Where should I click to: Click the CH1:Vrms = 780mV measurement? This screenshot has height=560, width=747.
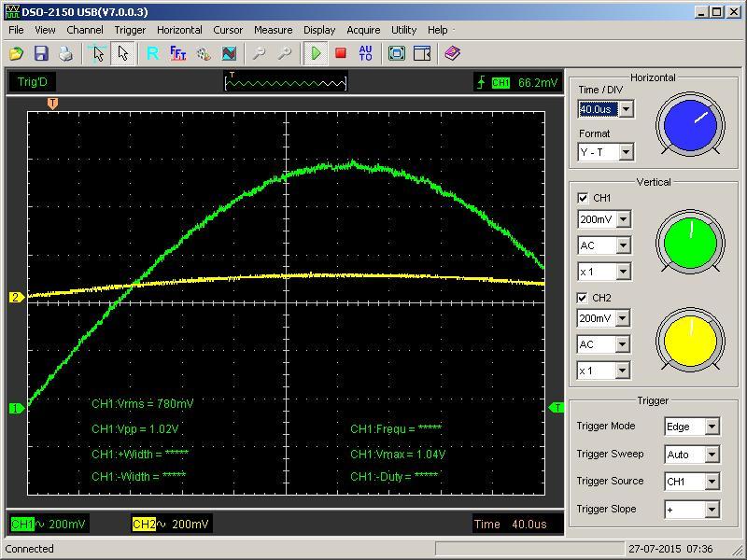point(143,404)
